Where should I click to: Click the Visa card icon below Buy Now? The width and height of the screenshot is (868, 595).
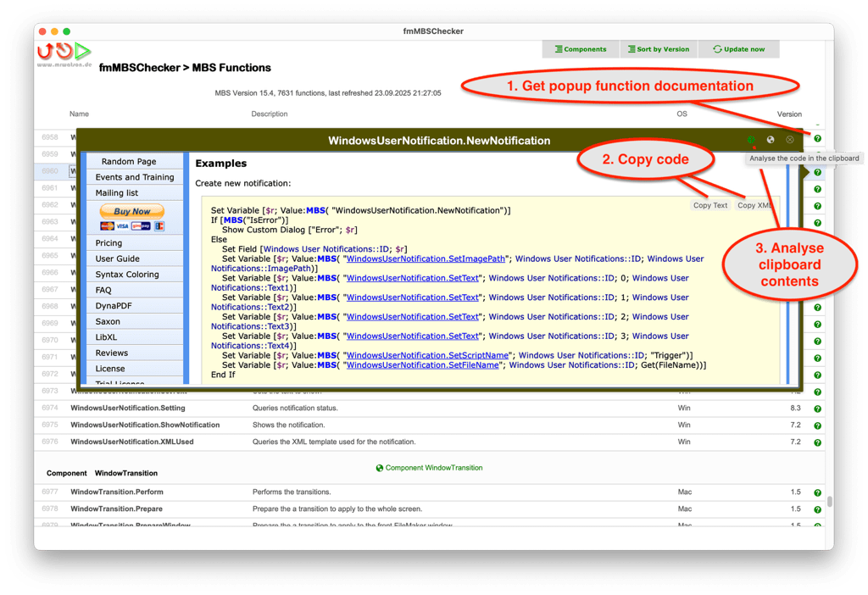[121, 225]
